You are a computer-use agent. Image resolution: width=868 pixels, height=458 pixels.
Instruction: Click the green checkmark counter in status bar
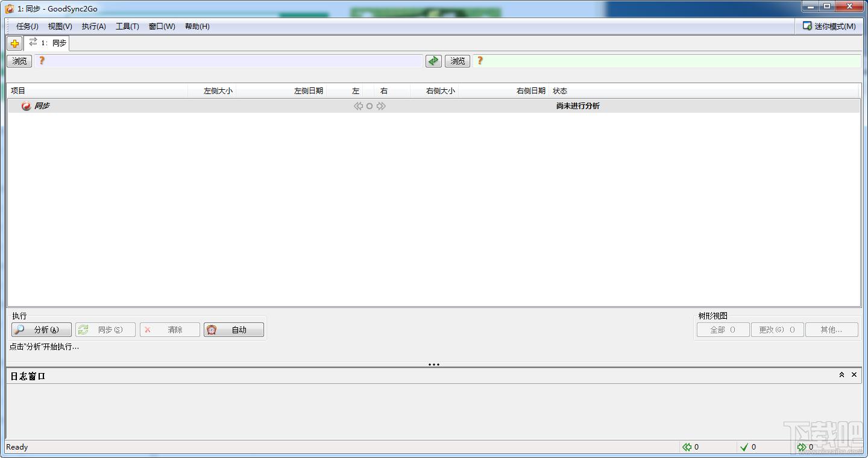(748, 447)
